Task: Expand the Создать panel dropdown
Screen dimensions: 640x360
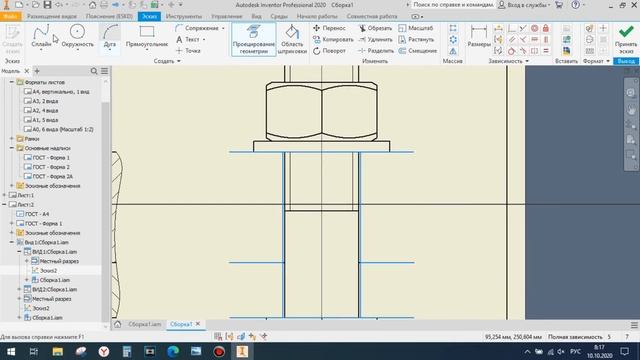Action: (167, 61)
